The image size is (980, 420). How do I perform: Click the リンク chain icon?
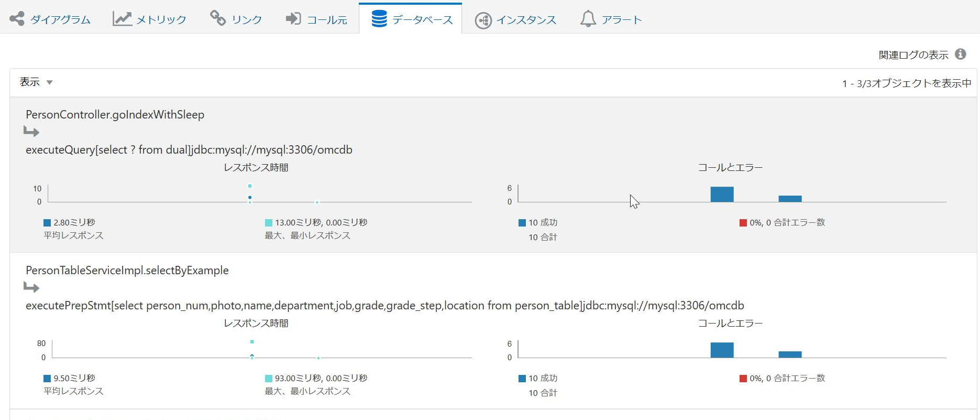click(217, 18)
